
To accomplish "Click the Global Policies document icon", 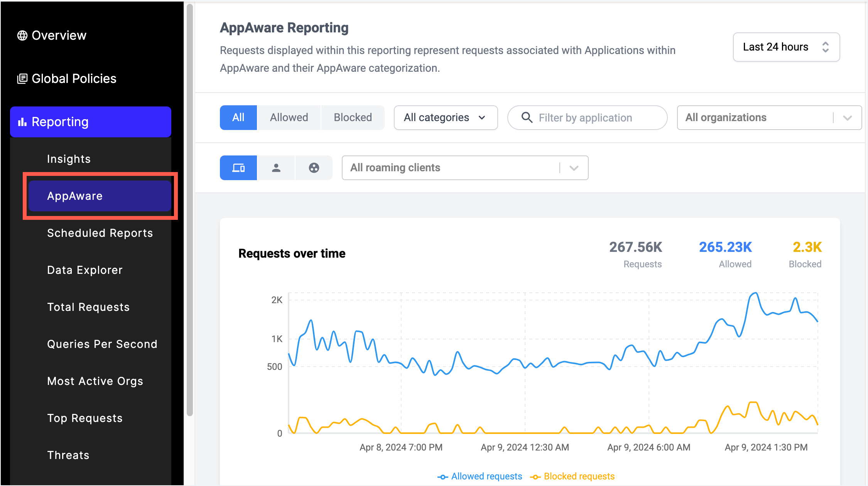I will (22, 78).
